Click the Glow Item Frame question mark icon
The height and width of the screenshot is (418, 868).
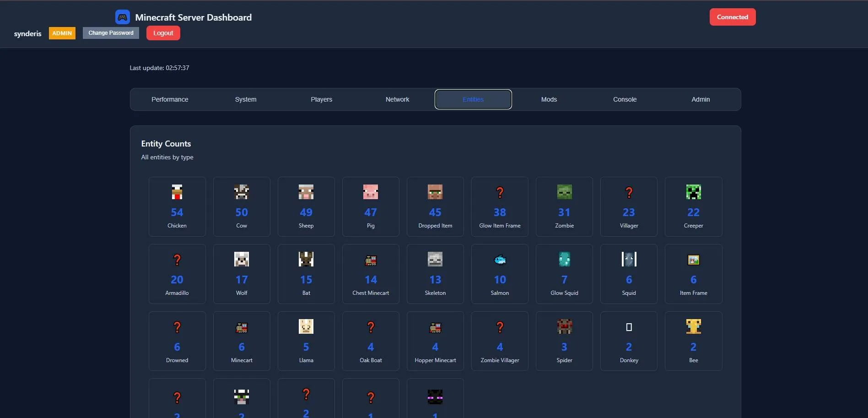[500, 193]
